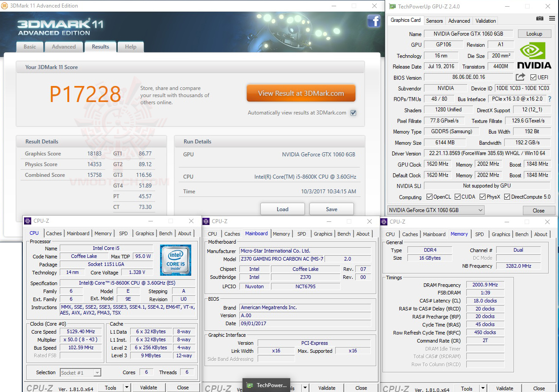Click Lookup button in GPU-Z
This screenshot has width=559, height=392.
[x=534, y=34]
